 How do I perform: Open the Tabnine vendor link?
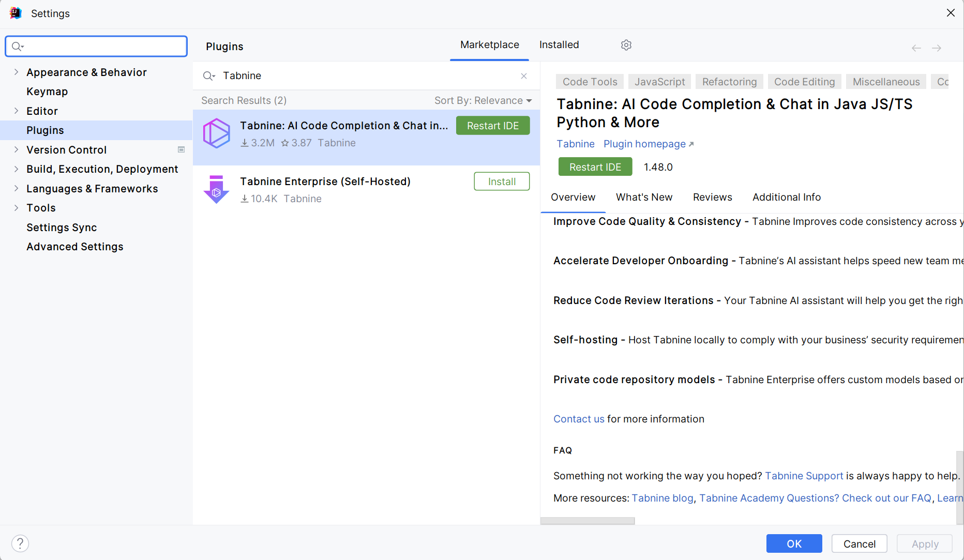click(x=576, y=144)
